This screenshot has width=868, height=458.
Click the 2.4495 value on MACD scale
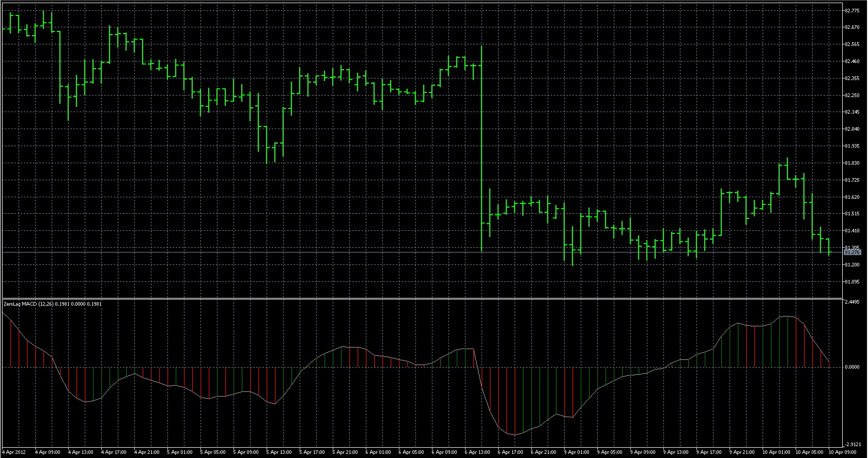(x=852, y=302)
